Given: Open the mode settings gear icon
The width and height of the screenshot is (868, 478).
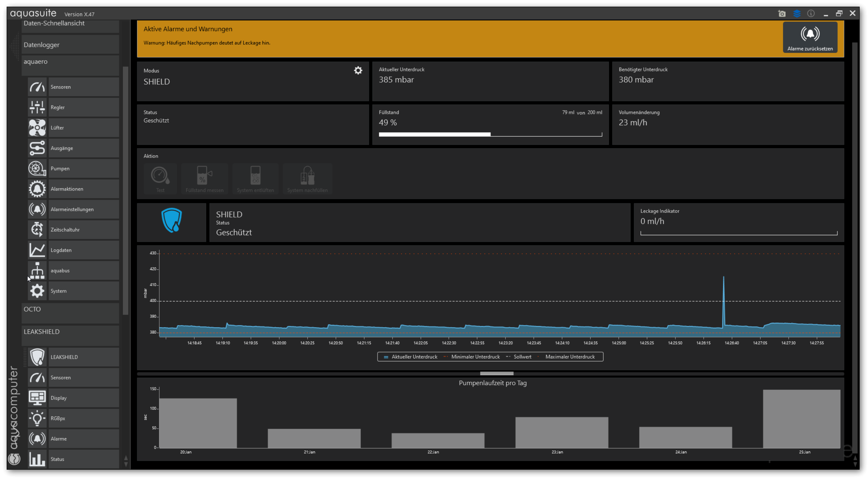Looking at the screenshot, I should pos(358,70).
